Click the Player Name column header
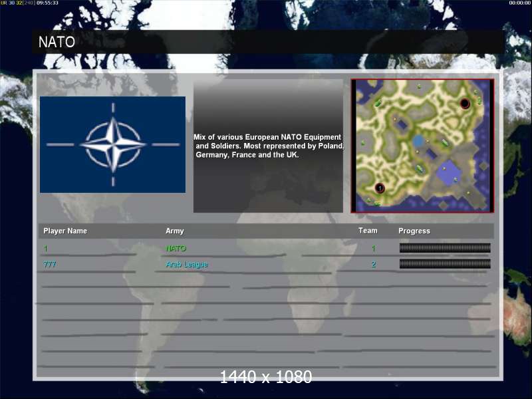The height and width of the screenshot is (399, 532). point(65,231)
